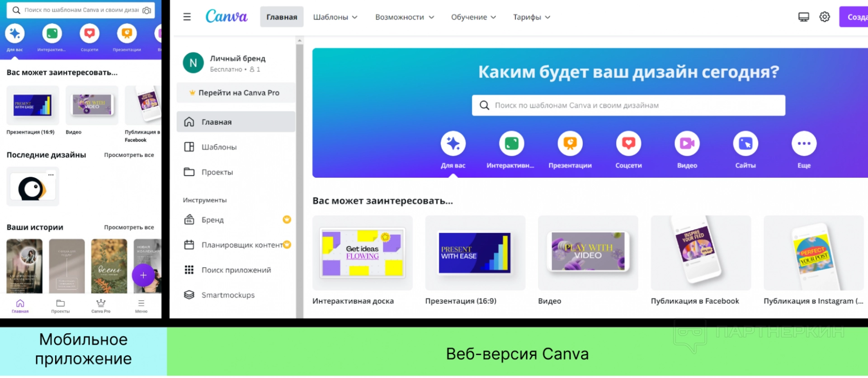Tap purple plus button in mobile app
The image size is (868, 378).
[x=143, y=275]
